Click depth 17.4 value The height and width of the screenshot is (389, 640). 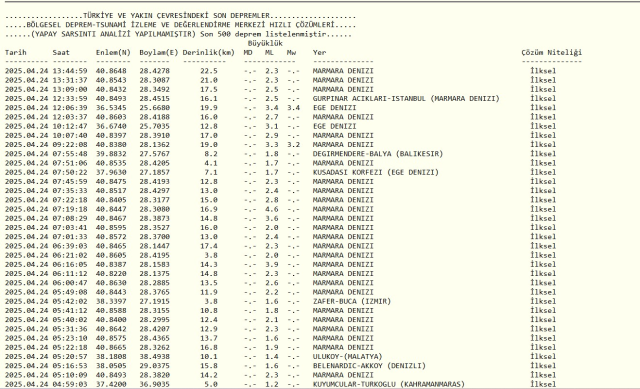209,246
